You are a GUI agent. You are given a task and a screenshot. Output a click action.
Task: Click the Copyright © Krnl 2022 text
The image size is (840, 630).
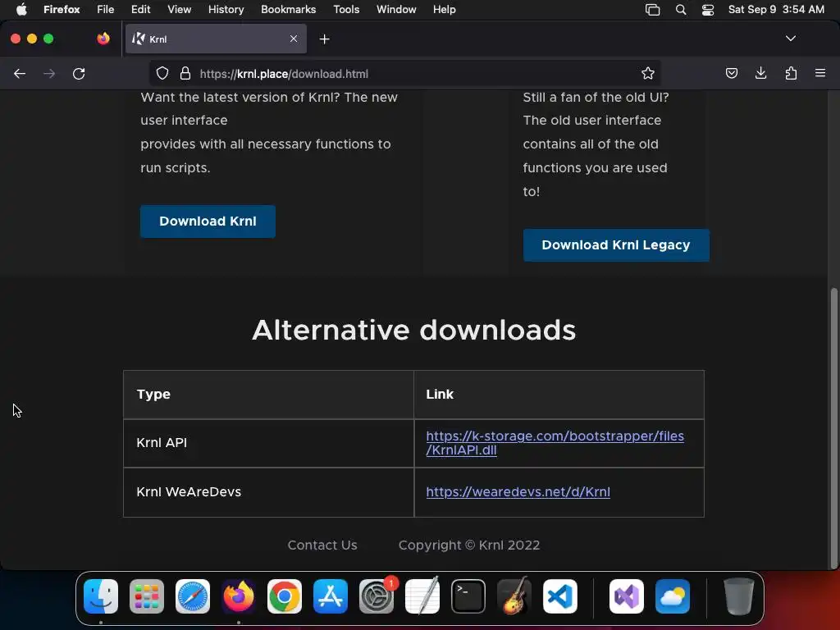pyautogui.click(x=469, y=545)
